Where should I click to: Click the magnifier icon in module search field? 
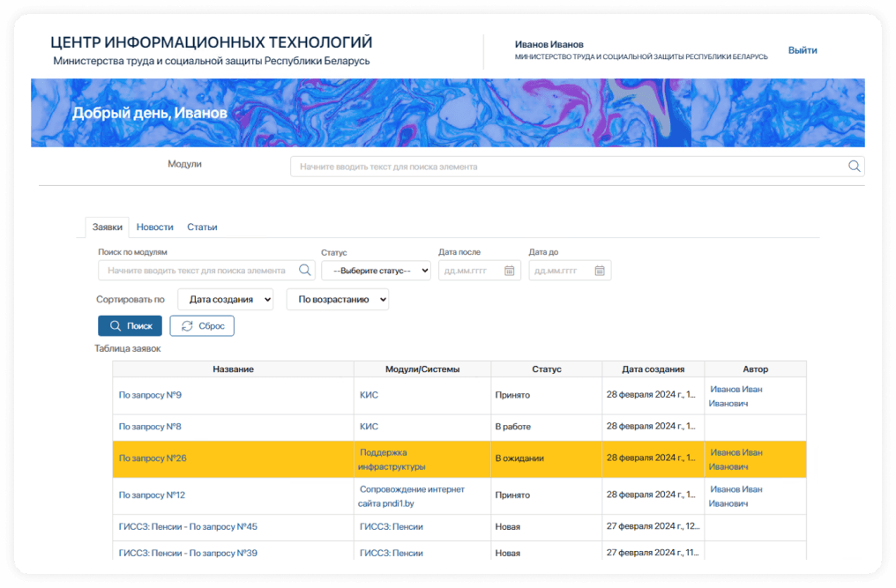(x=305, y=271)
